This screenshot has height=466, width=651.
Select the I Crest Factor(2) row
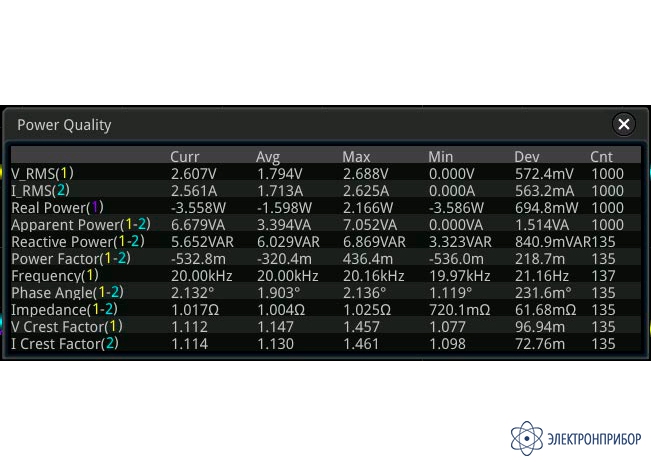[x=326, y=343]
